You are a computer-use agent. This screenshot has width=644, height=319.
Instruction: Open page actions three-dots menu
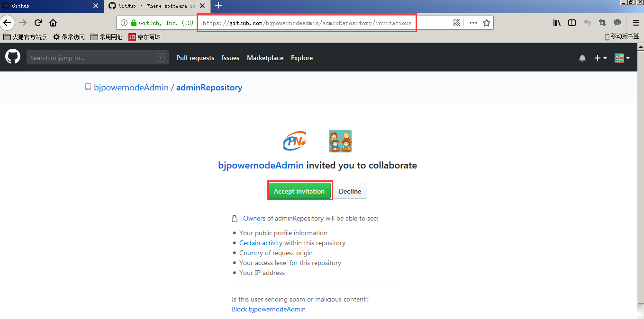[473, 23]
